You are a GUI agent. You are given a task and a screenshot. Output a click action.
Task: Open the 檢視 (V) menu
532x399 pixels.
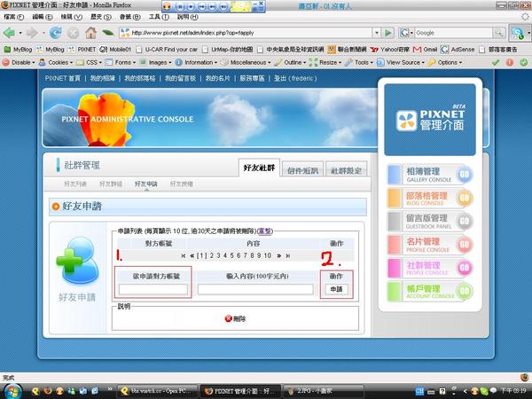(71, 17)
